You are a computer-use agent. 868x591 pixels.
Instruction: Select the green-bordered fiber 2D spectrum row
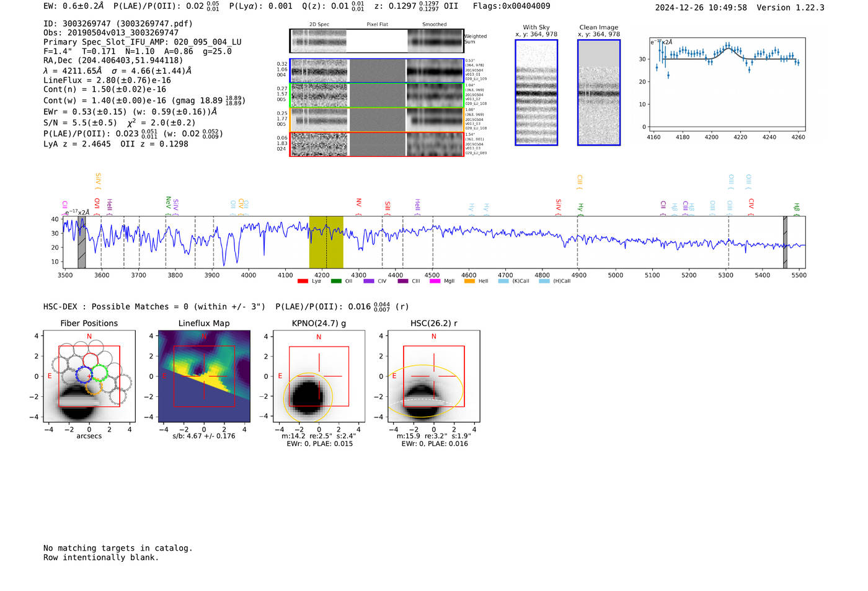pos(376,96)
